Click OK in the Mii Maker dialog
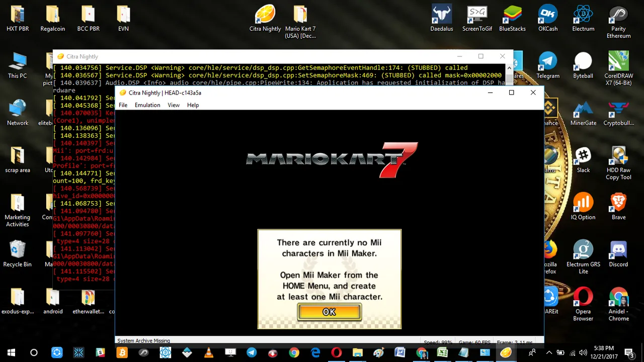The image size is (644, 362). coord(329,312)
